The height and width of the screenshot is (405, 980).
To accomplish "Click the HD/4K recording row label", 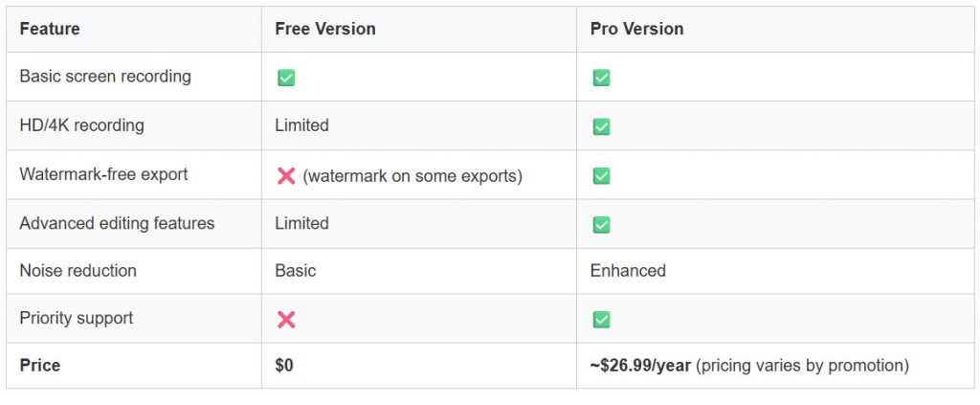I will coord(82,125).
